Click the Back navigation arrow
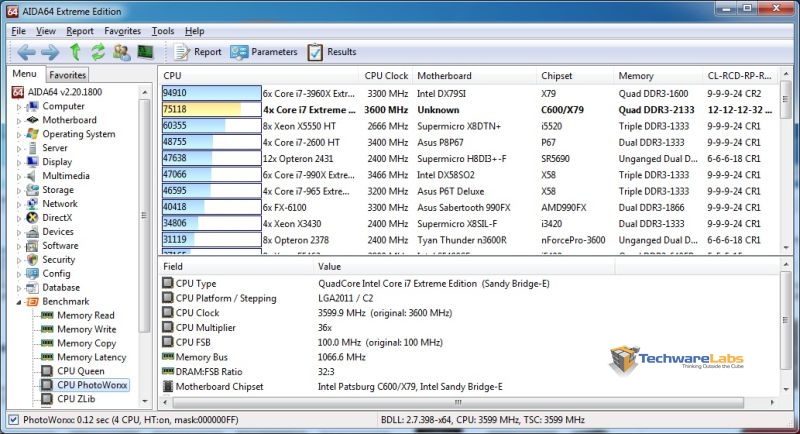 pos(26,52)
